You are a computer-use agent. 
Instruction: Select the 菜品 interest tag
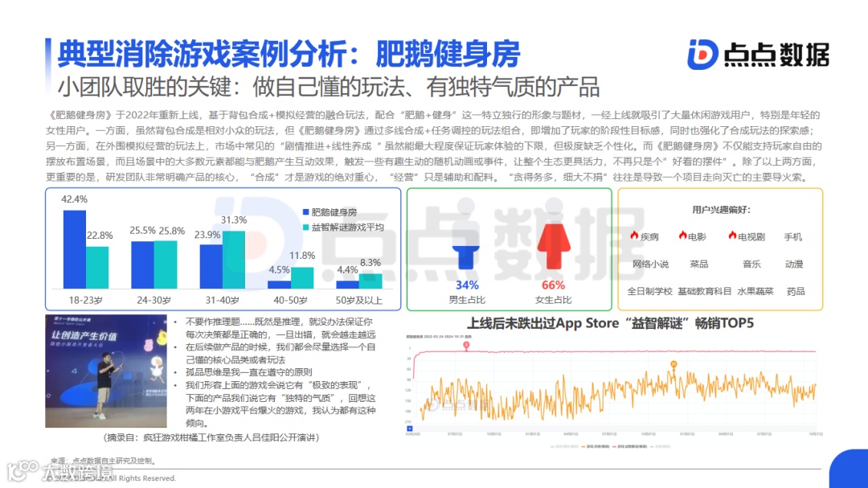click(698, 265)
